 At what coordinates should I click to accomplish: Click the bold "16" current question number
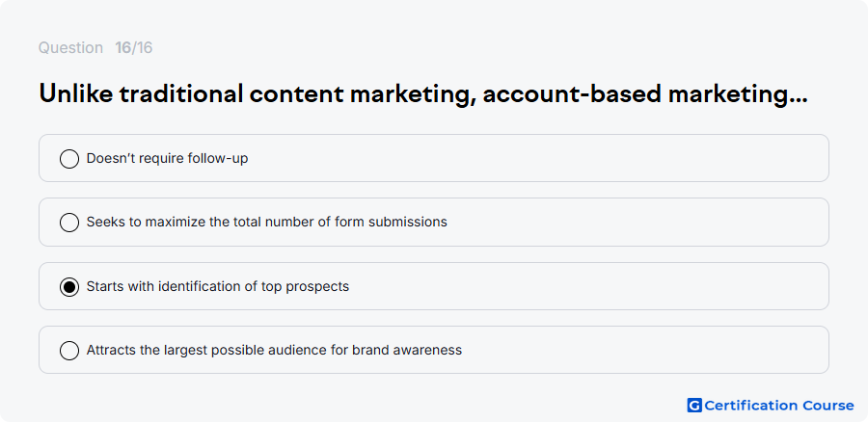122,48
